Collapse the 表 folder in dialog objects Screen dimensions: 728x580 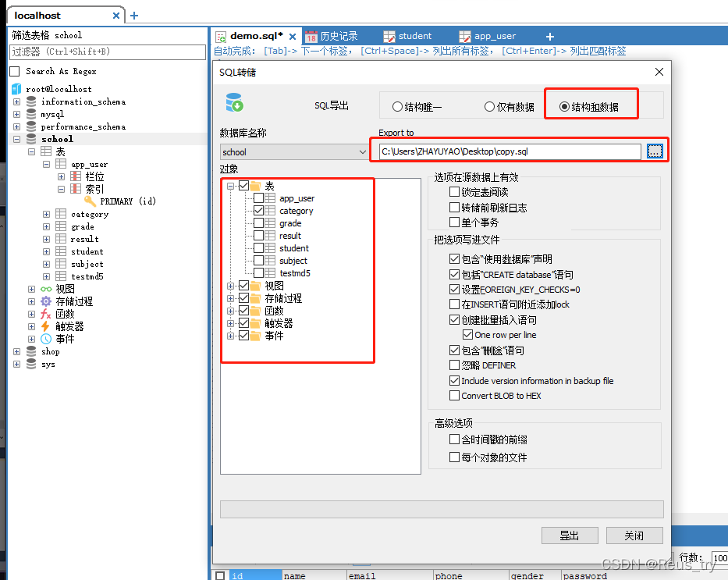coord(230,187)
